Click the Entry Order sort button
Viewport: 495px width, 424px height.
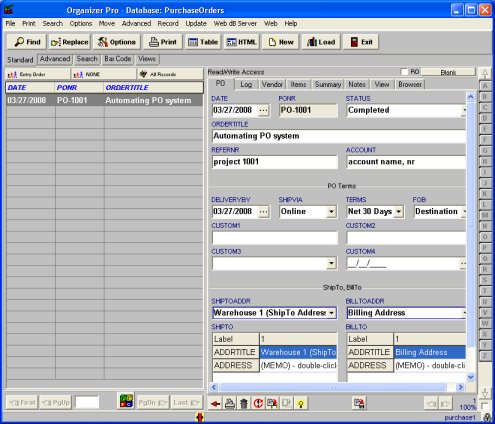[38, 74]
